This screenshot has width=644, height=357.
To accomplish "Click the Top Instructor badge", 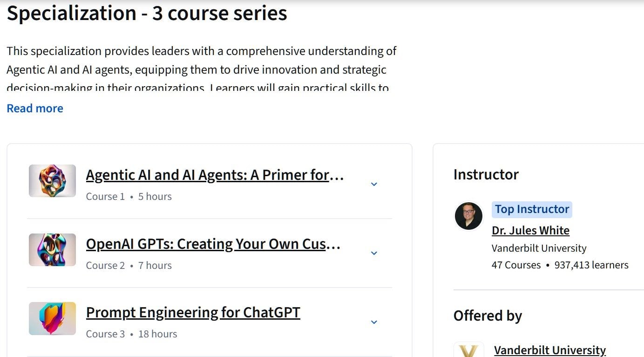I will [x=532, y=209].
